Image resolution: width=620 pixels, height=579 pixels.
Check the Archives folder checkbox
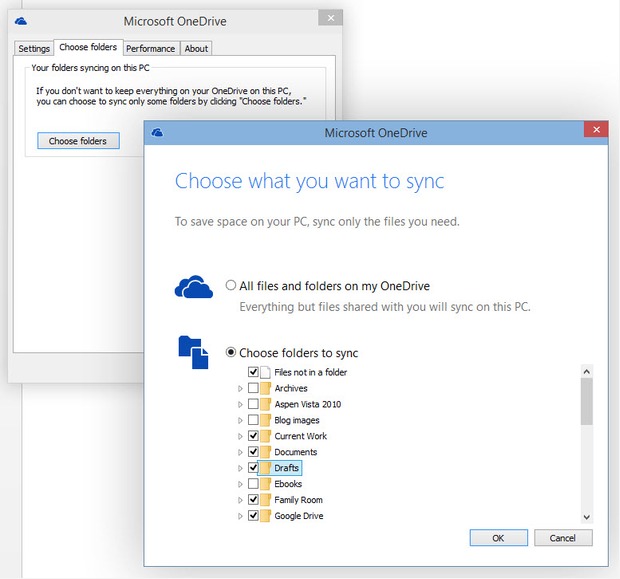pyautogui.click(x=253, y=388)
